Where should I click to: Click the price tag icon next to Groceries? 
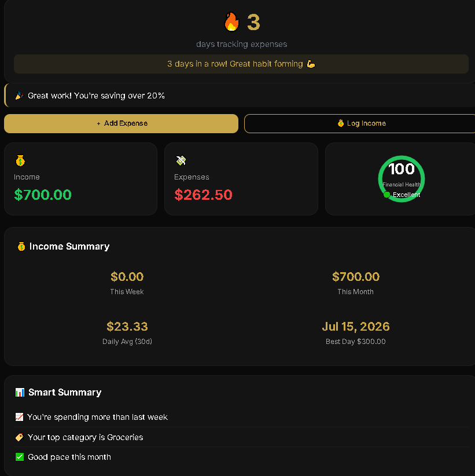[20, 437]
